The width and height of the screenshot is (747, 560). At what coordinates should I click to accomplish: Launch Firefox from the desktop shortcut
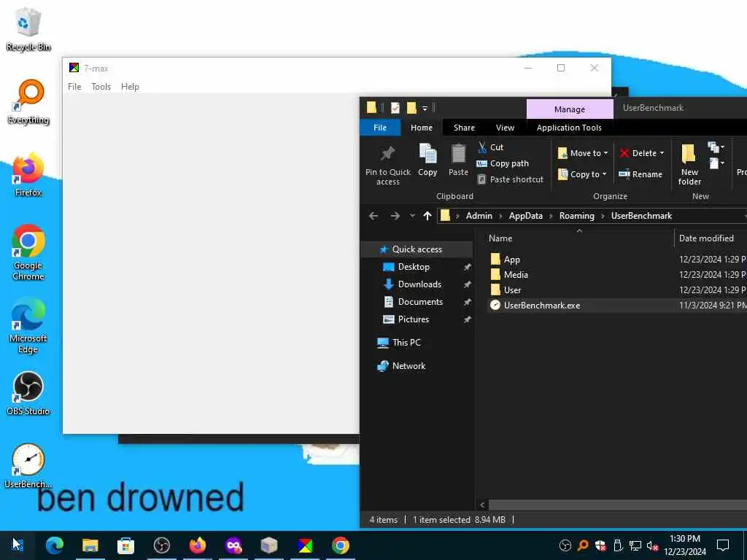tap(28, 175)
